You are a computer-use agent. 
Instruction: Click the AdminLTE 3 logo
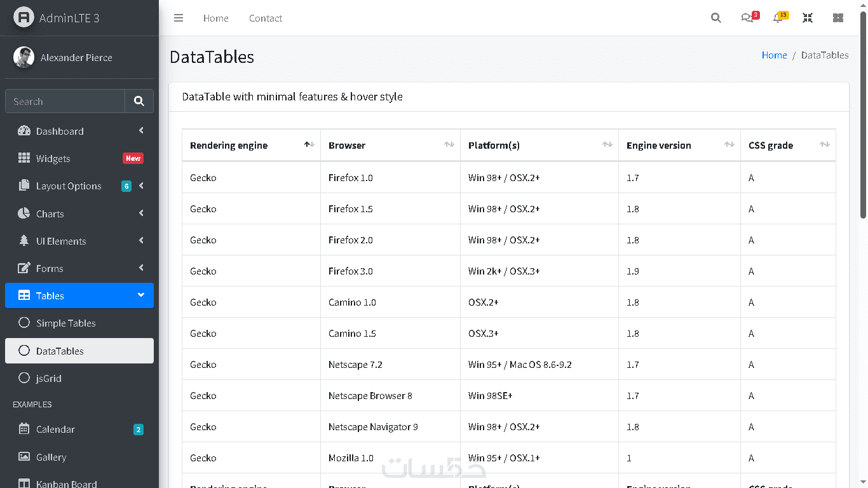(x=57, y=18)
